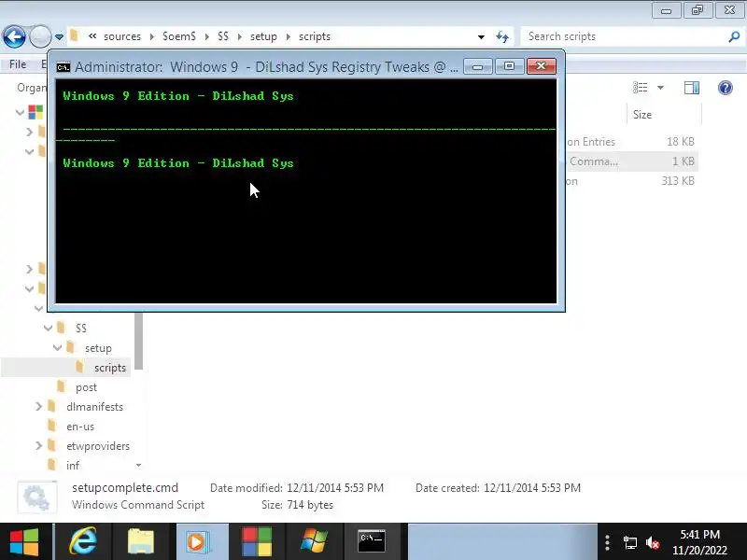Image resolution: width=747 pixels, height=560 pixels.
Task: Select the scripts folder in tree
Action: coord(110,368)
